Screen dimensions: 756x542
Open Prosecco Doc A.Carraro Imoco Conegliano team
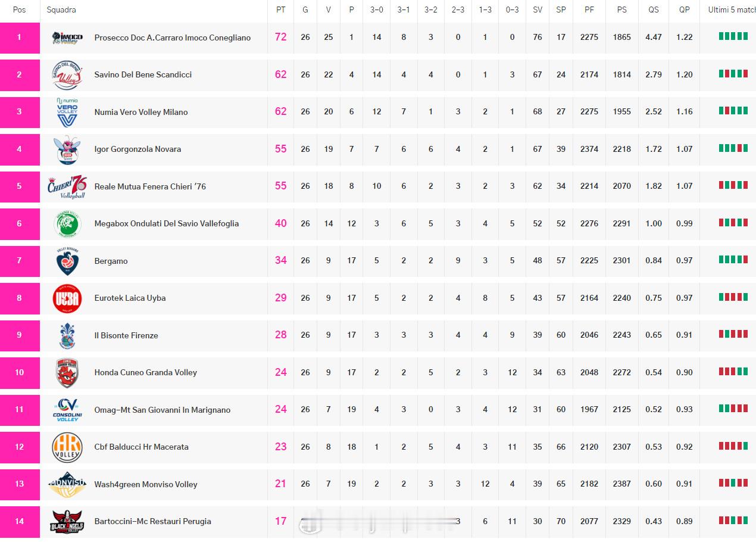[173, 38]
